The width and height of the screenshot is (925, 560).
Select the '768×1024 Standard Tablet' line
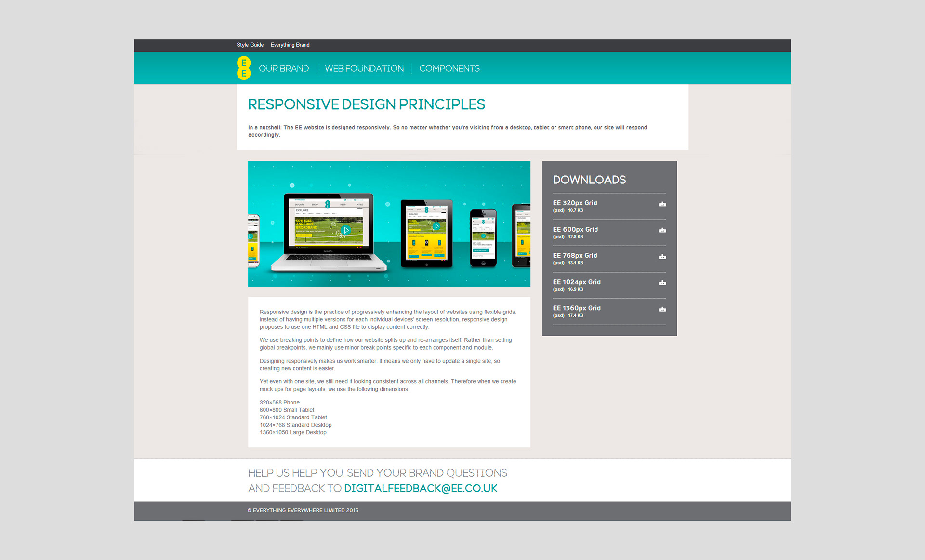pos(293,417)
